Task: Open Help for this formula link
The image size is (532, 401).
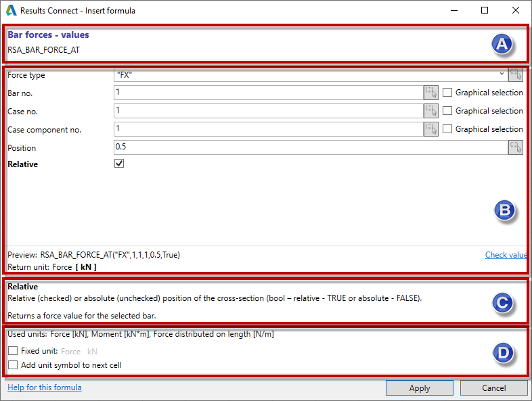Action: point(45,387)
